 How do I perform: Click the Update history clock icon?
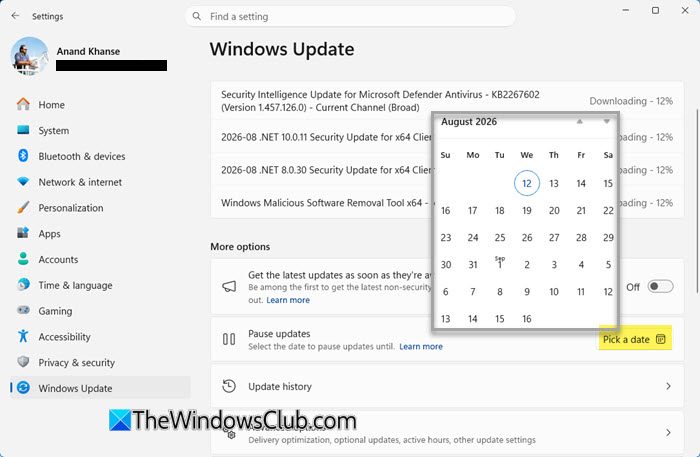pos(229,386)
